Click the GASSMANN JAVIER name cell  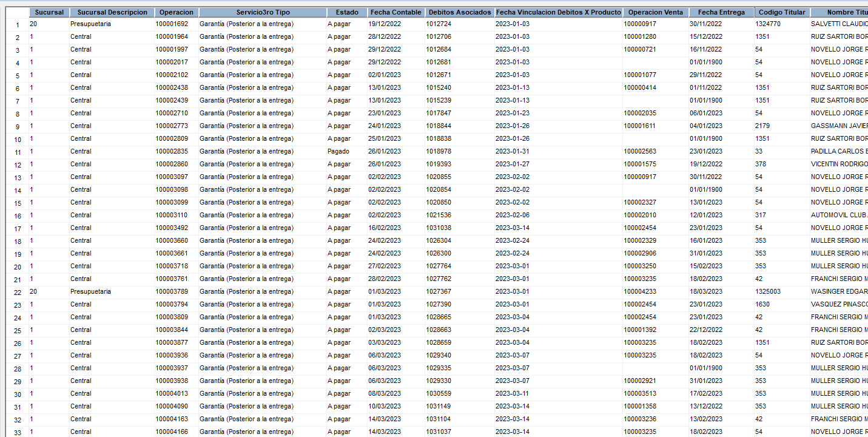click(839, 126)
